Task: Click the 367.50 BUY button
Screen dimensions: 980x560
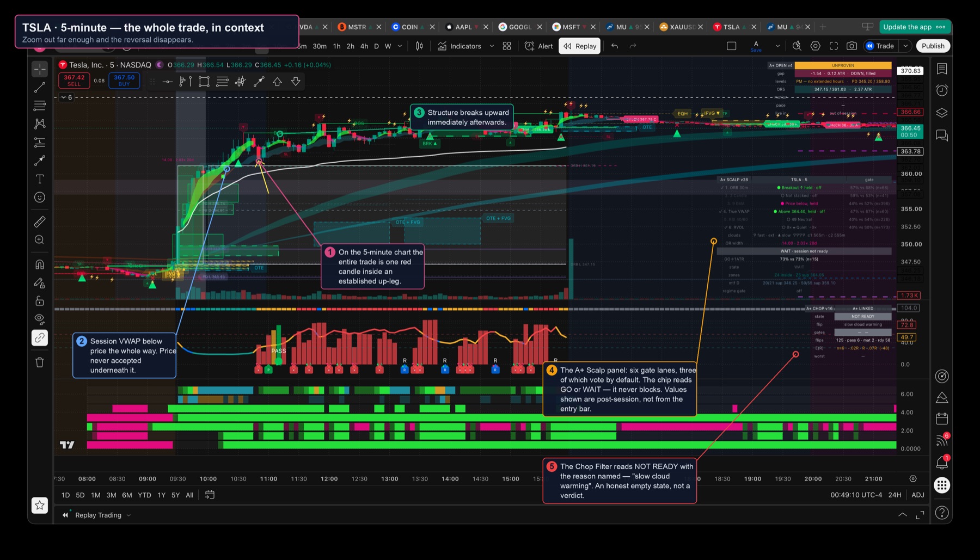Action: [124, 81]
